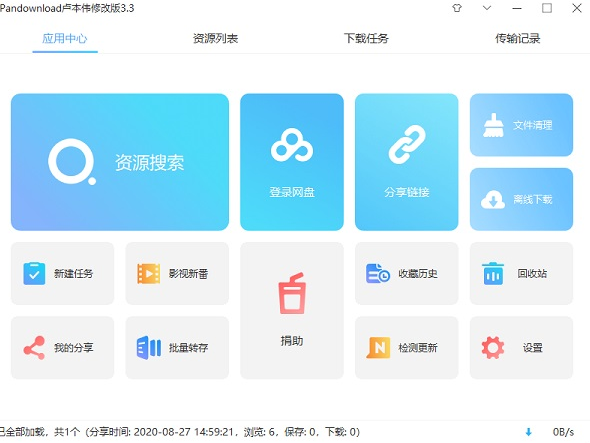Expand the title bar chevron menu
Viewport: 590px width, 443px height.
coord(487,8)
